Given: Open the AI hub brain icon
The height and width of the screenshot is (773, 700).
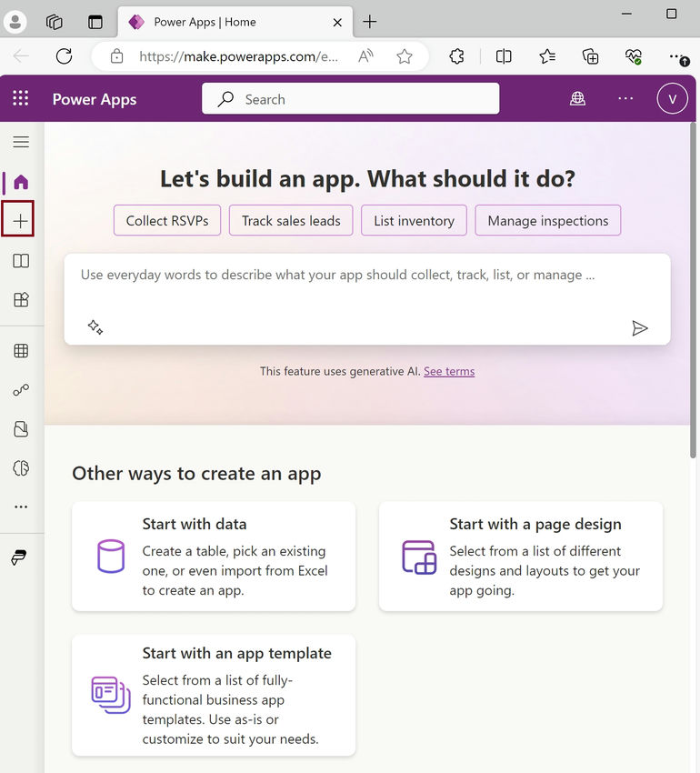Looking at the screenshot, I should [18, 468].
